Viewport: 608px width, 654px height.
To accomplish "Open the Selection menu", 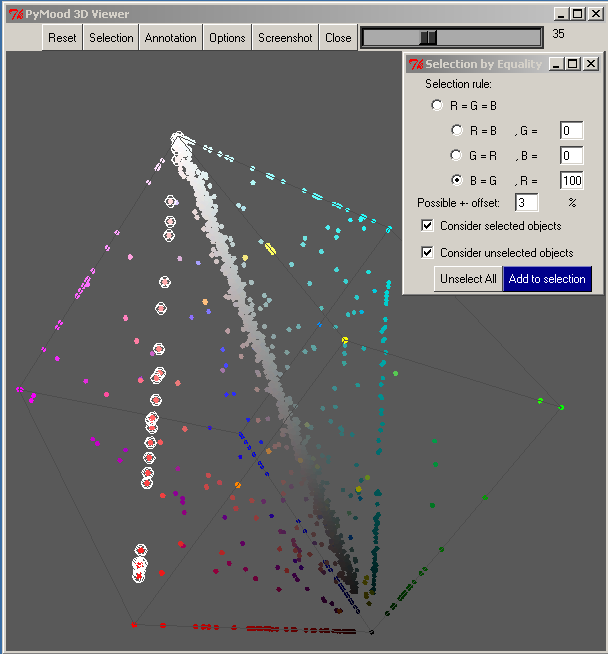I will click(111, 38).
